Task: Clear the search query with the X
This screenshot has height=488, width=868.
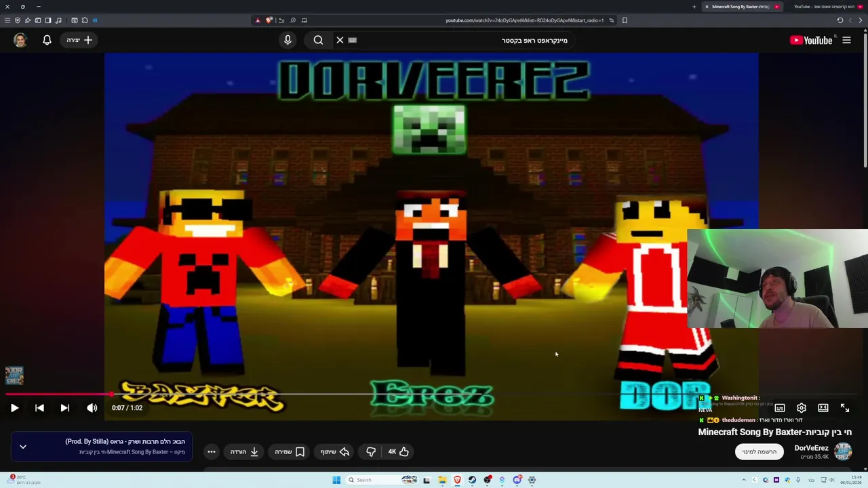Action: pos(340,40)
